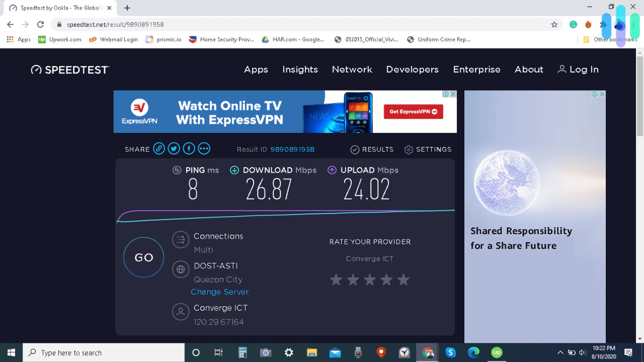The height and width of the screenshot is (362, 644).
Task: Click the Ping ms icon
Action: [177, 170]
